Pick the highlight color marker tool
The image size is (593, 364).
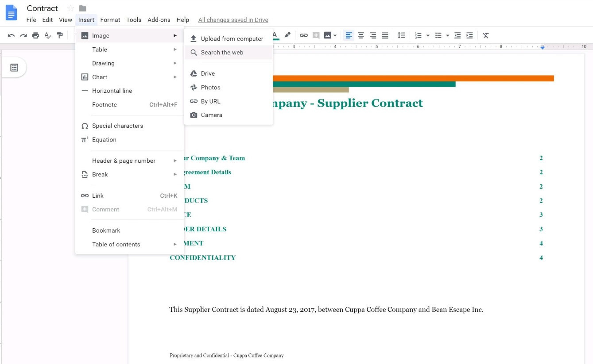287,35
